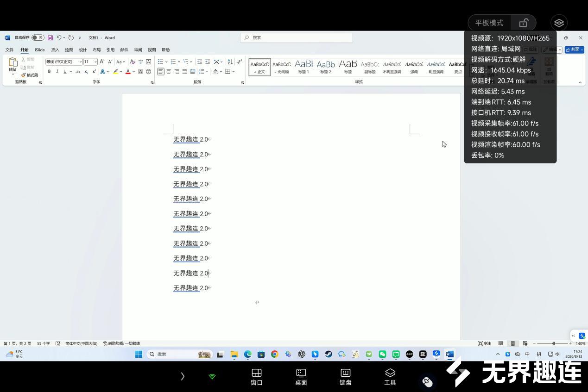Activate the format painter (格式刷)
This screenshot has height=392, width=588.
(29, 75)
